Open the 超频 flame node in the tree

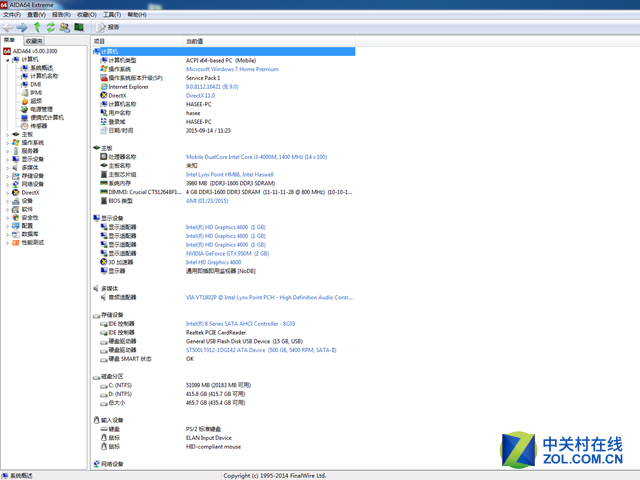pos(36,101)
